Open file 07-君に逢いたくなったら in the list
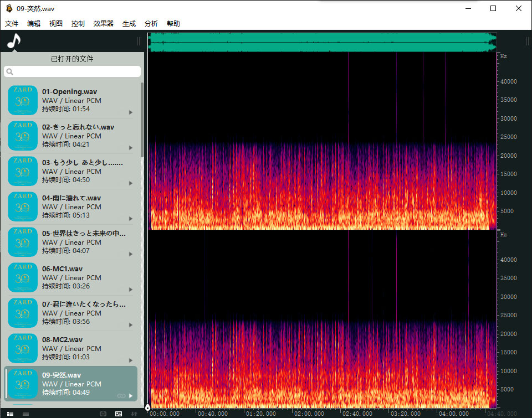Screen dimensions: 532x418 pos(70,313)
